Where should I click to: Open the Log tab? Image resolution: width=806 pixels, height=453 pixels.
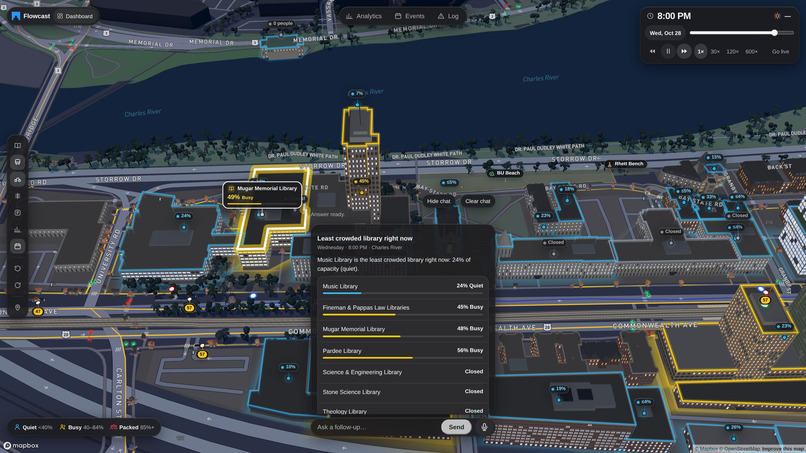click(448, 16)
